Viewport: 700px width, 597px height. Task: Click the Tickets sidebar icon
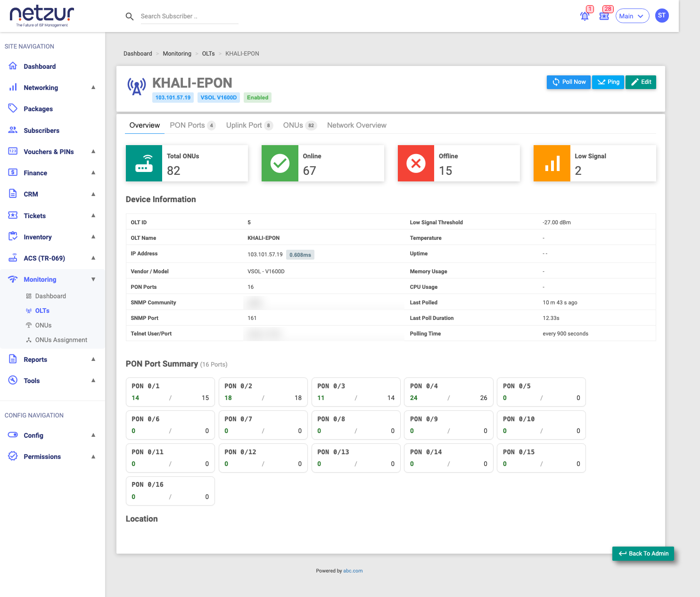click(x=13, y=215)
